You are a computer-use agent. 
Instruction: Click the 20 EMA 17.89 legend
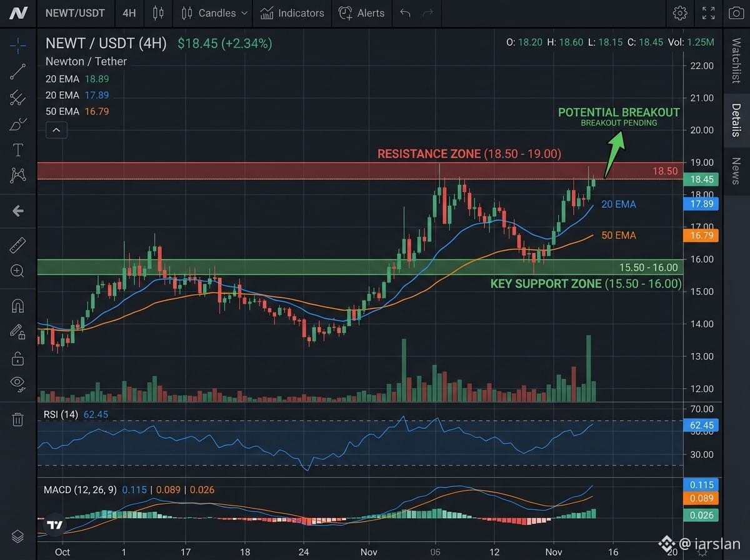pos(77,95)
